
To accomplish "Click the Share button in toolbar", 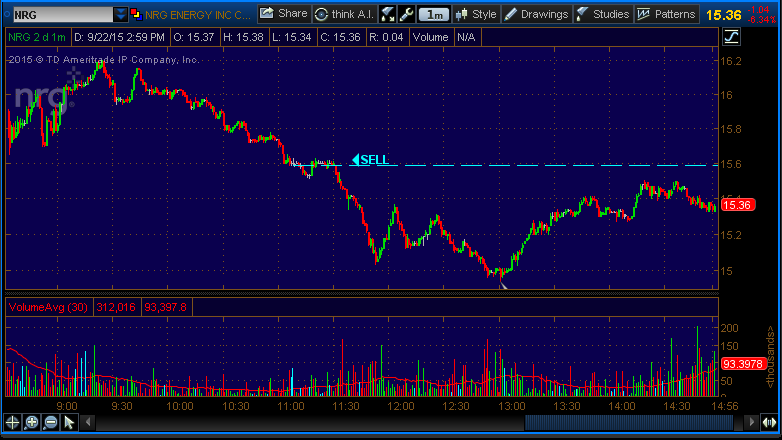I will [283, 14].
